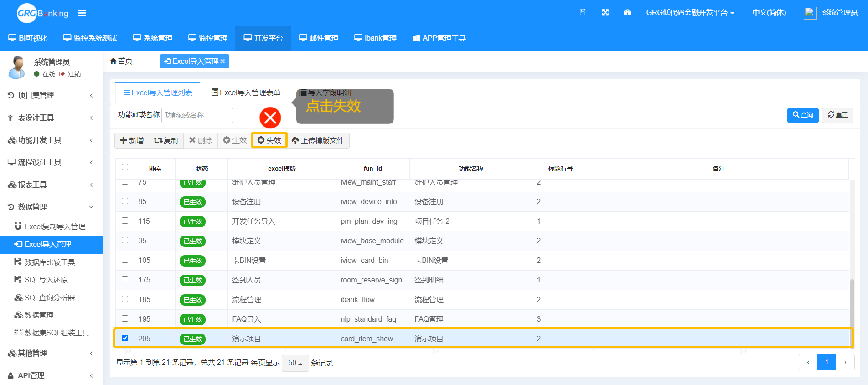Click page 1 pagination button

827,363
